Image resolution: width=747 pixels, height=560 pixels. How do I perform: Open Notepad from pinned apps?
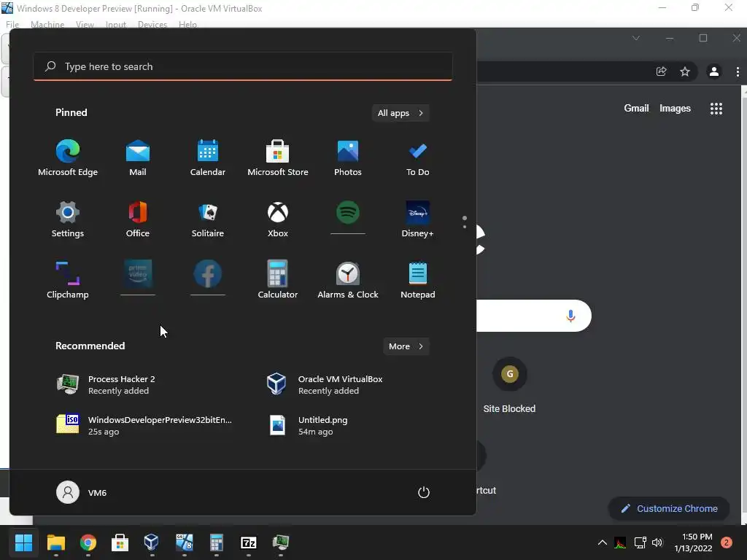pyautogui.click(x=418, y=280)
